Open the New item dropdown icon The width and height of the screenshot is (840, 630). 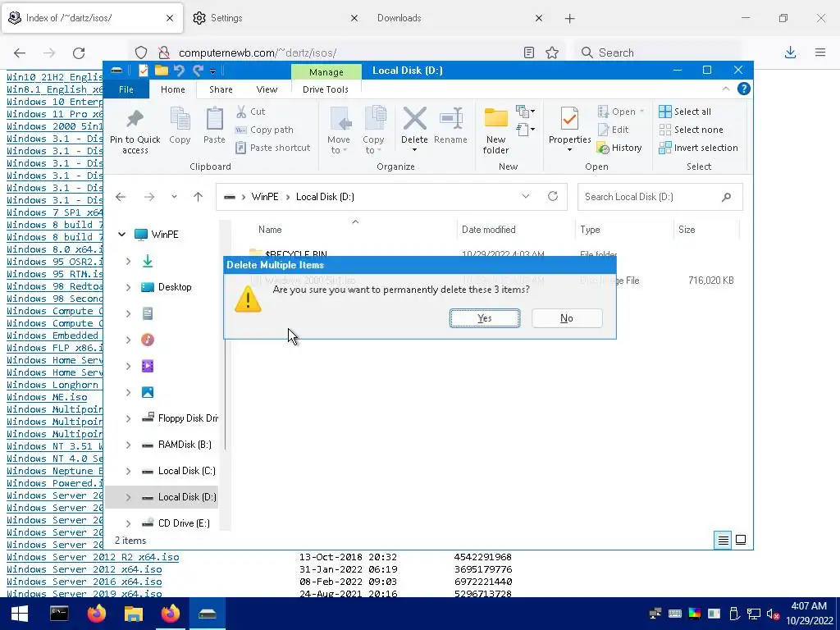[x=525, y=112]
